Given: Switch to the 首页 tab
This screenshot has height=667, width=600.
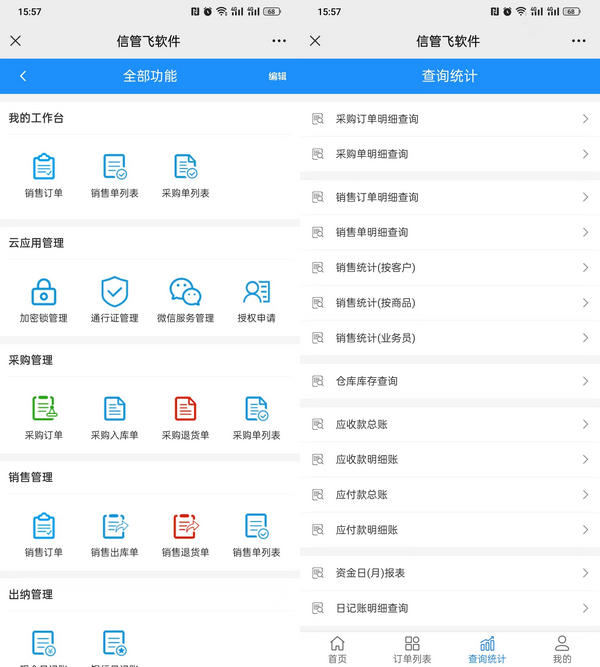Looking at the screenshot, I should [x=337, y=649].
